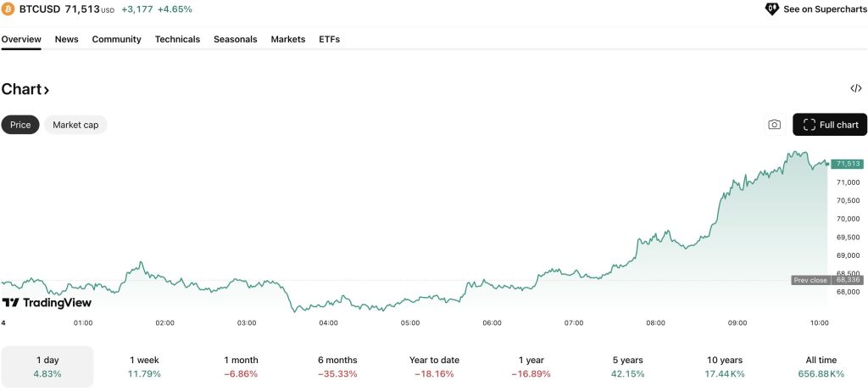Image resolution: width=868 pixels, height=392 pixels.
Task: Click the Supercharts logo icon
Action: [x=771, y=9]
